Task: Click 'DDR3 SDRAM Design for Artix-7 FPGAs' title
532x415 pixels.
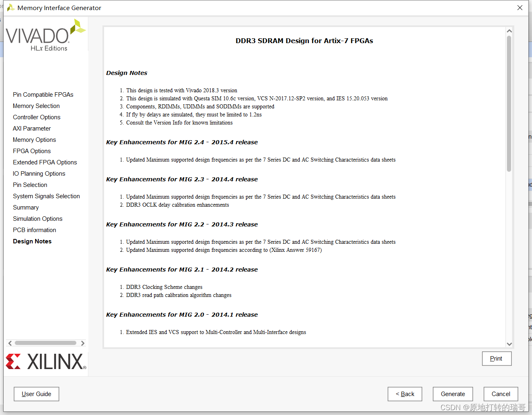Action: coord(304,41)
